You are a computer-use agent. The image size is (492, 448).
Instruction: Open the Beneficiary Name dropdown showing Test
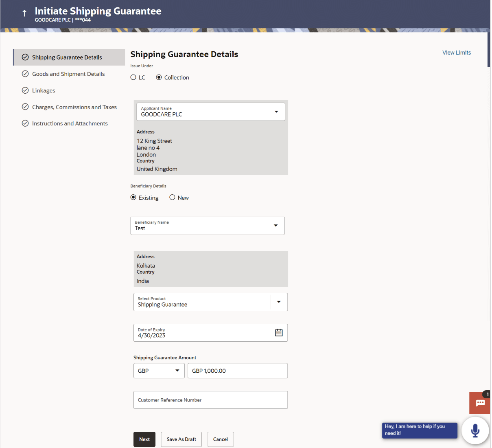[x=276, y=226]
